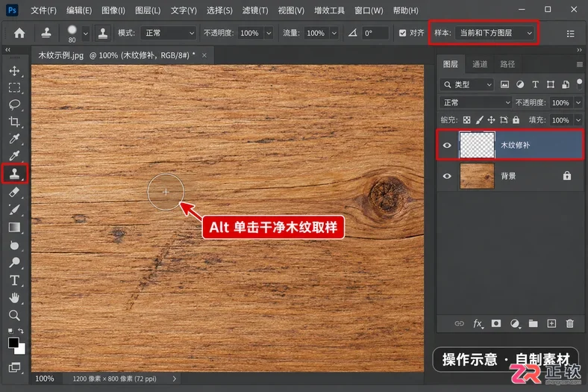Click the background white color swatch
The width and height of the screenshot is (588, 392).
coord(21,349)
